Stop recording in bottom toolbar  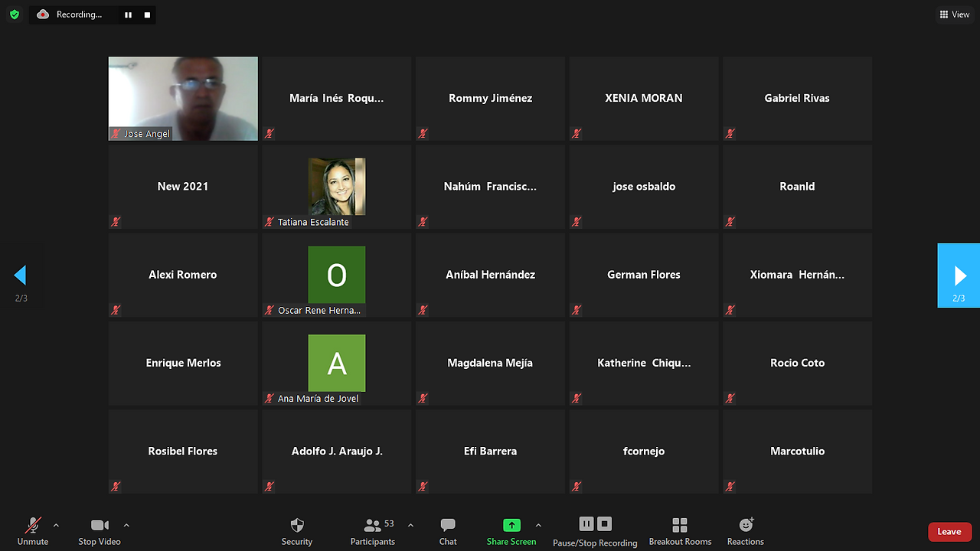tap(604, 523)
